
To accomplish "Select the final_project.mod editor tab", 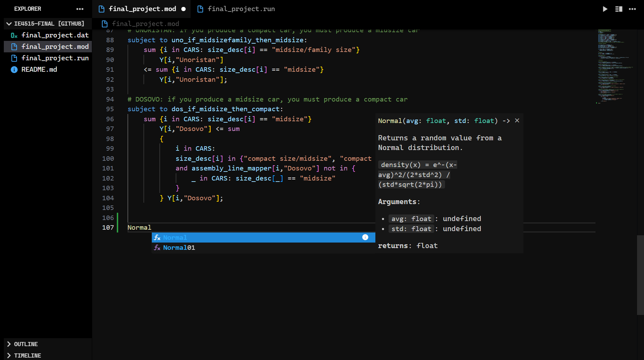I will (142, 9).
